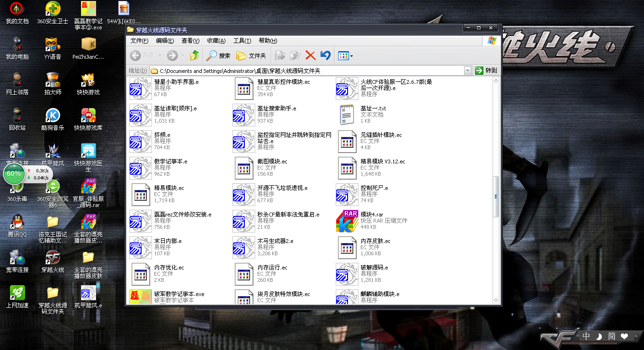Open the Views dropdown button
Viewport: 644px width, 350px height.
(x=345, y=56)
